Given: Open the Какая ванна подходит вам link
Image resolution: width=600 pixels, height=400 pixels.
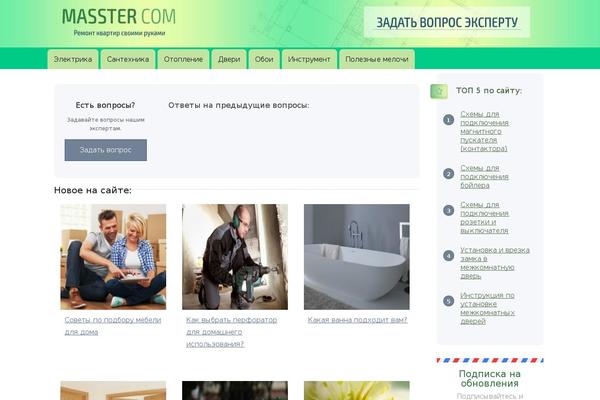Looking at the screenshot, I should coord(357,320).
